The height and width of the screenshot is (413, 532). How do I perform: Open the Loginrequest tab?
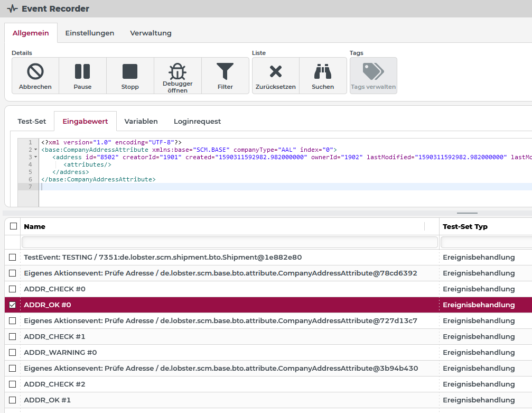click(197, 121)
